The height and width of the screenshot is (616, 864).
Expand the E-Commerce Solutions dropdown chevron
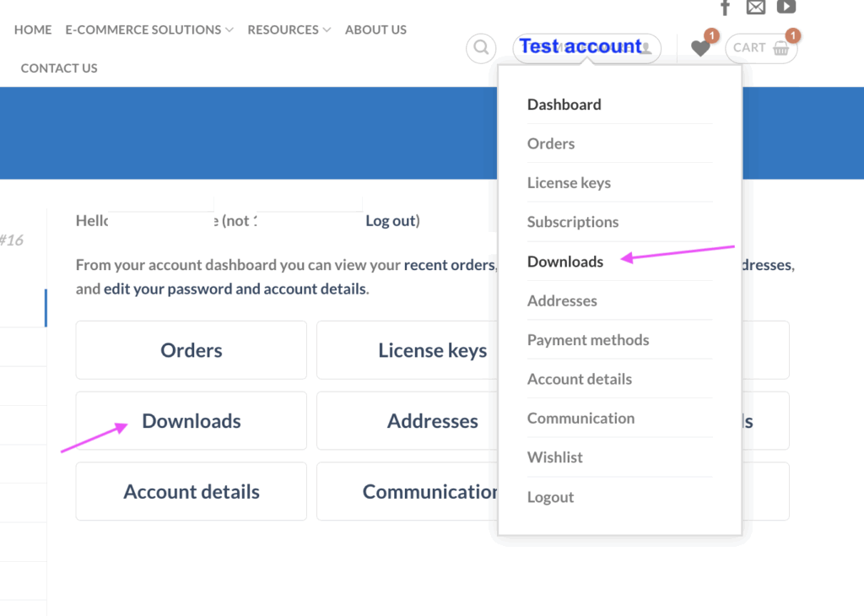229,30
